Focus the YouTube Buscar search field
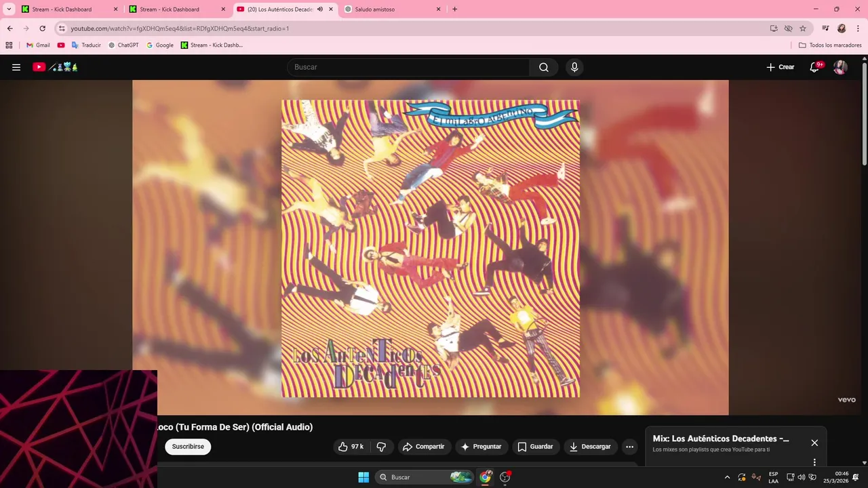Viewport: 868px width, 488px height. 408,67
